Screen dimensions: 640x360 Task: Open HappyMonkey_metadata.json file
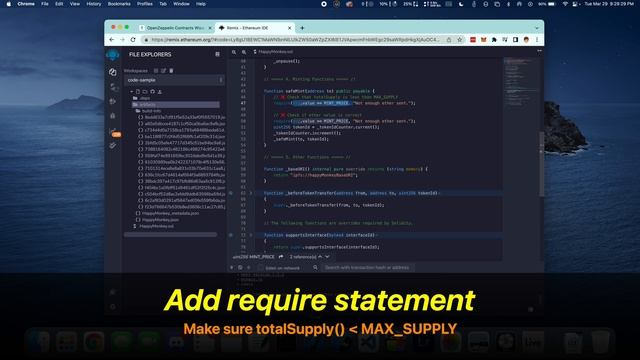coord(167,213)
